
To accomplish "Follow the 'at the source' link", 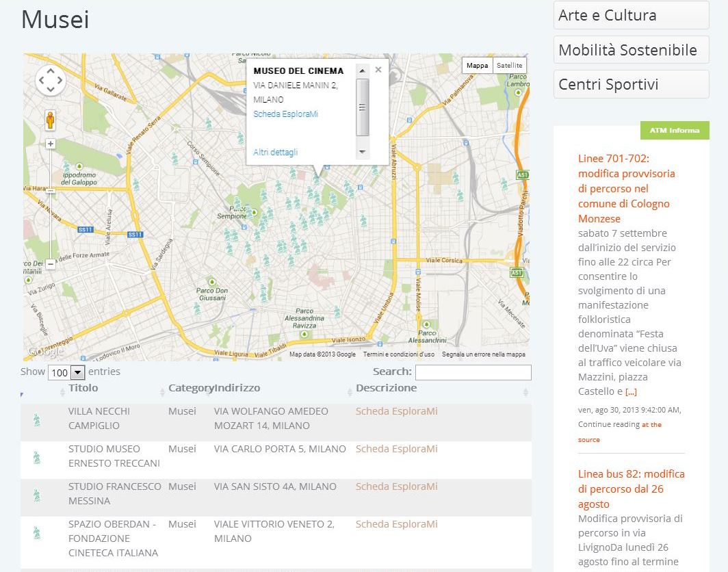I will point(619,432).
